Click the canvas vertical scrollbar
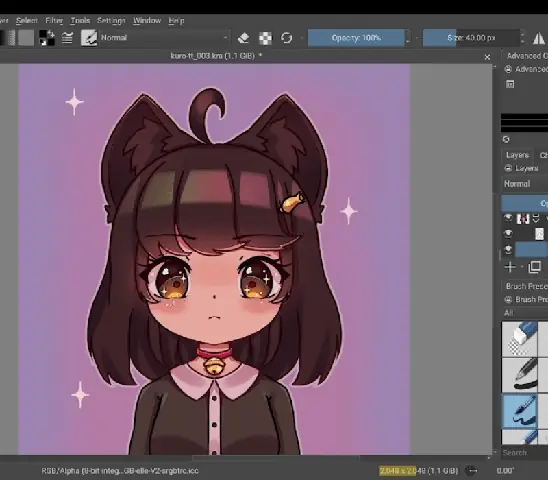This screenshot has height=480, width=548. point(495,259)
